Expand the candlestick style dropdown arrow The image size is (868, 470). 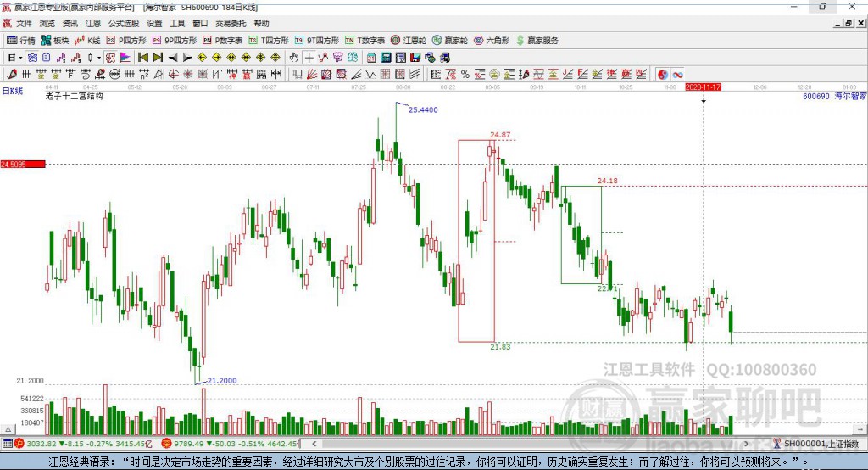pyautogui.click(x=99, y=58)
